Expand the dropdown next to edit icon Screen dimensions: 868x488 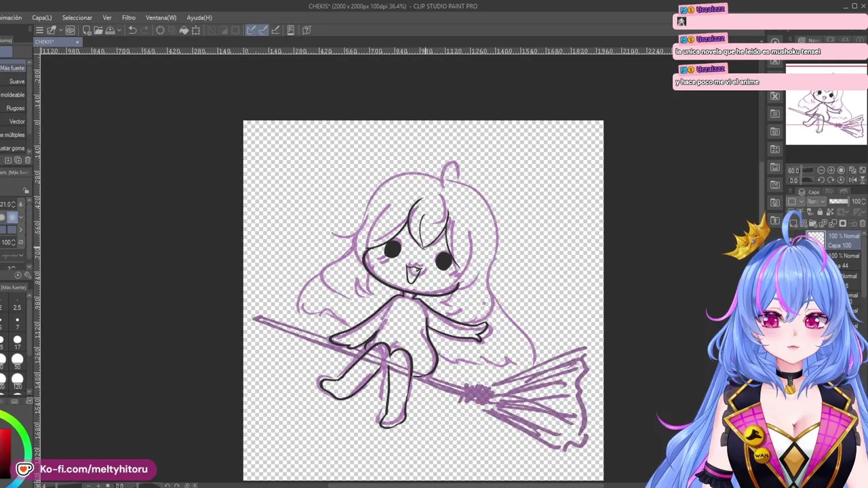click(61, 30)
